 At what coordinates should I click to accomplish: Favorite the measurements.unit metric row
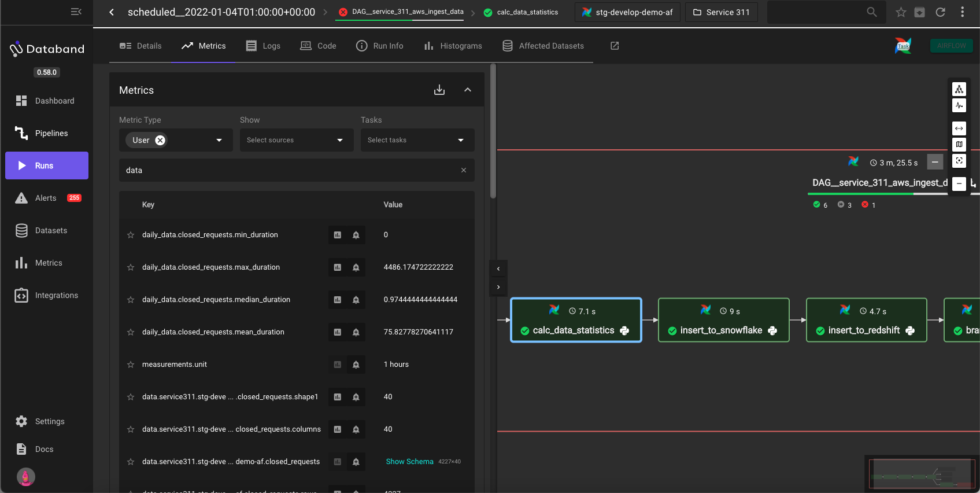pos(131,365)
